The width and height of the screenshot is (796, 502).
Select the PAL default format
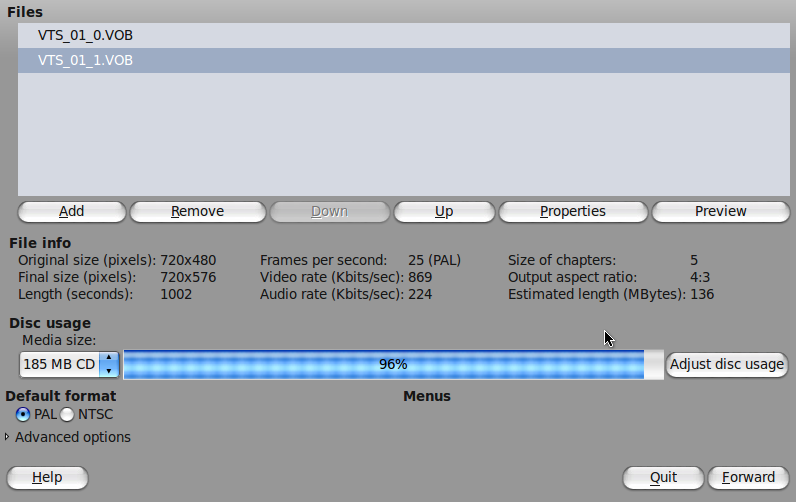[x=36, y=415]
